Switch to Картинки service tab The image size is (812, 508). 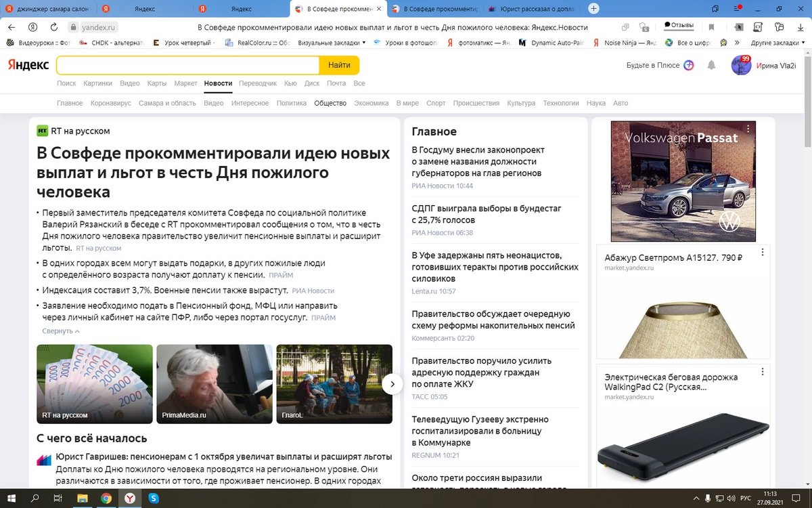[98, 83]
